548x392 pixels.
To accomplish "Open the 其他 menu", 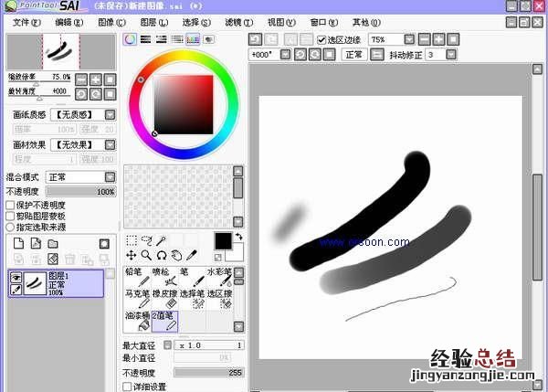I will click(366, 22).
